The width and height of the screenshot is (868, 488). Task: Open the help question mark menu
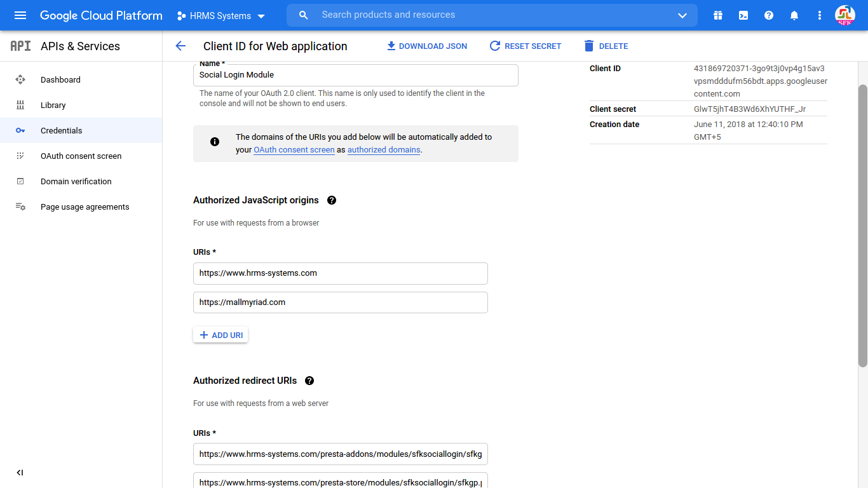pos(769,15)
